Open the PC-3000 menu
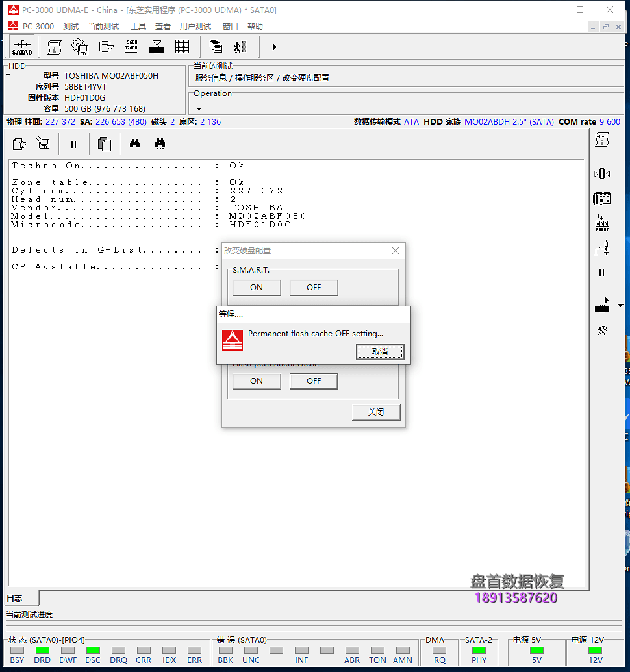Viewport: 630px width, 672px height. (x=38, y=27)
